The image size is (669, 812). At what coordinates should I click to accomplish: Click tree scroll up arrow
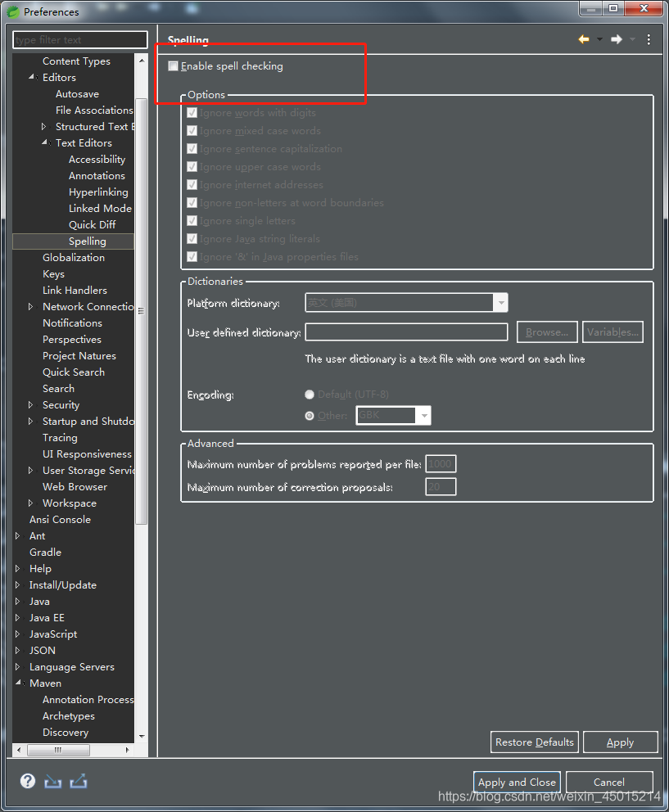coord(142,60)
